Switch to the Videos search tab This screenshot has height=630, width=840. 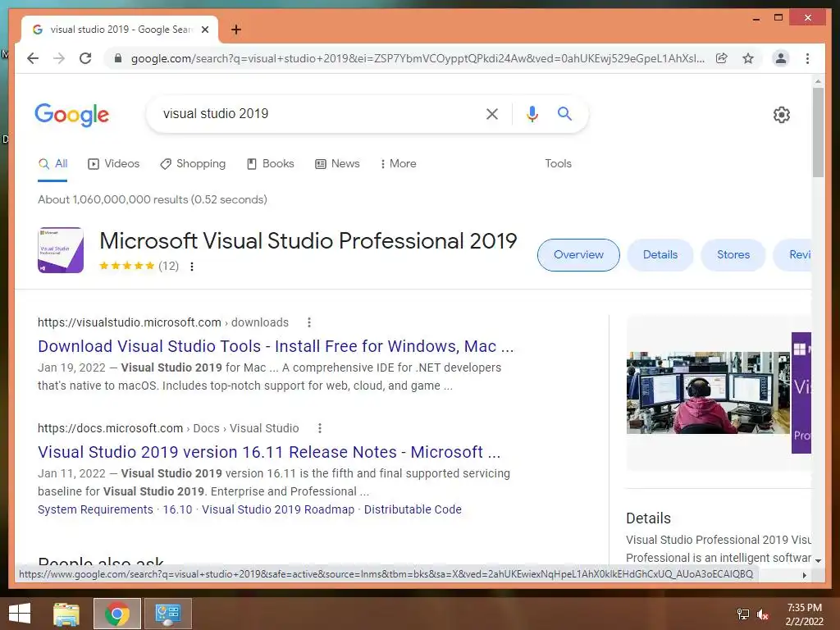point(113,164)
